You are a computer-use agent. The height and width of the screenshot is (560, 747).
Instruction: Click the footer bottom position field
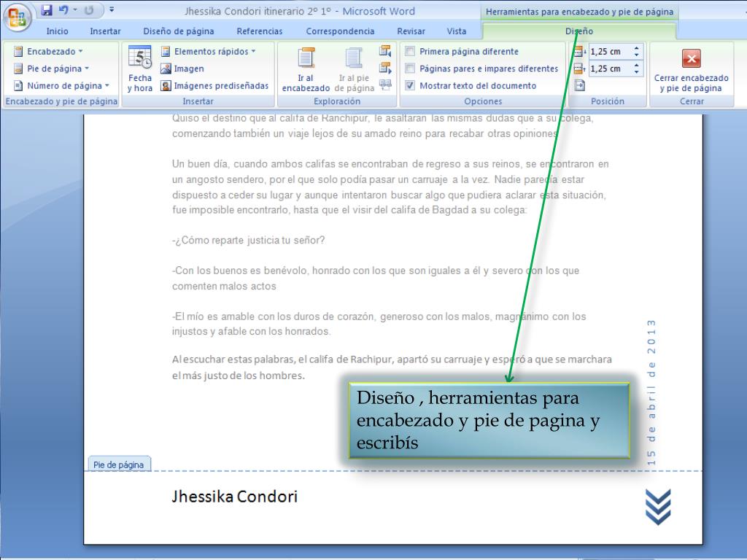611,69
